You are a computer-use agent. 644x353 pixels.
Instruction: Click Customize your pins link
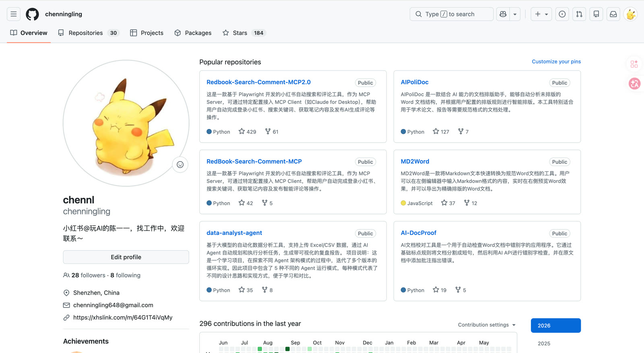tap(556, 62)
